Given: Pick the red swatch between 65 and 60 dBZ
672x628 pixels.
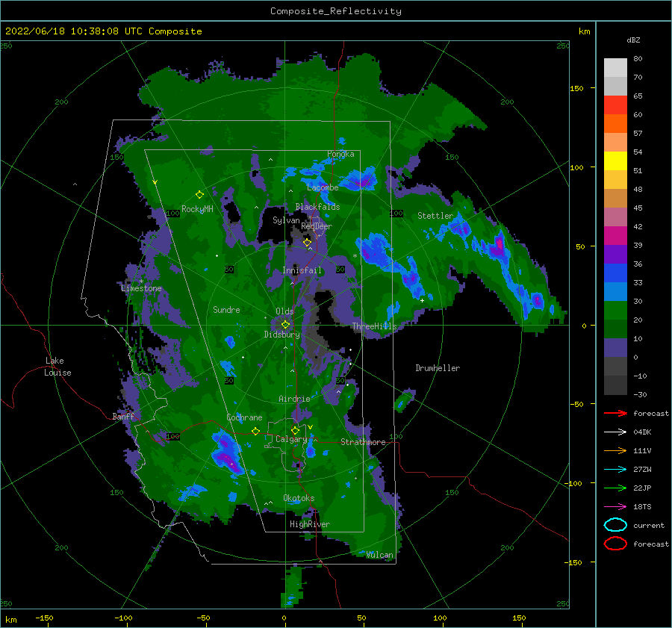Looking at the screenshot, I should [615, 105].
